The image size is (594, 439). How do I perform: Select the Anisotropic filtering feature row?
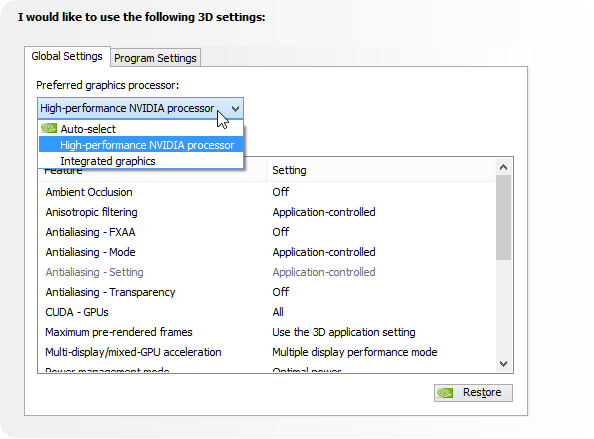[266, 212]
